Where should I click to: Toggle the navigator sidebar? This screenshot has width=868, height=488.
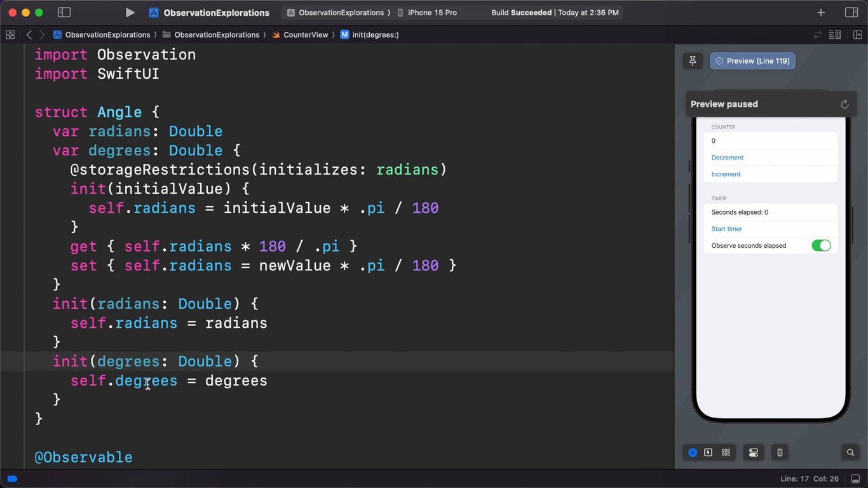(x=64, y=13)
